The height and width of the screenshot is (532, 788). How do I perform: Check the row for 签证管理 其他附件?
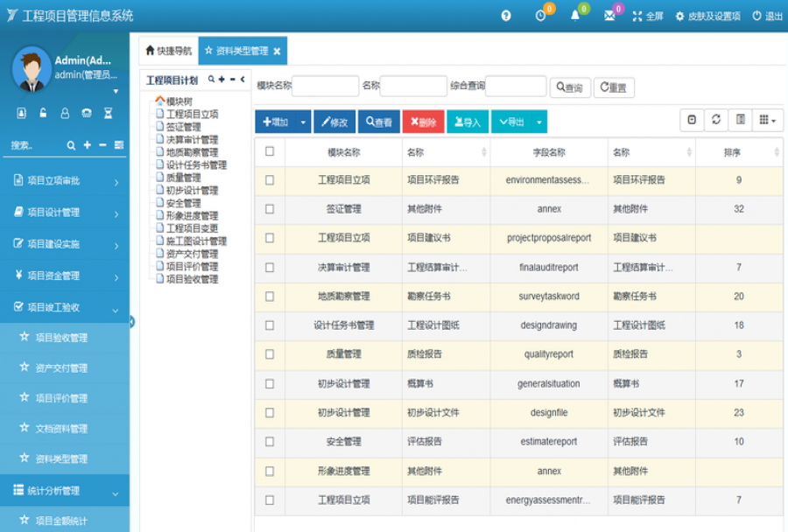tap(270, 209)
